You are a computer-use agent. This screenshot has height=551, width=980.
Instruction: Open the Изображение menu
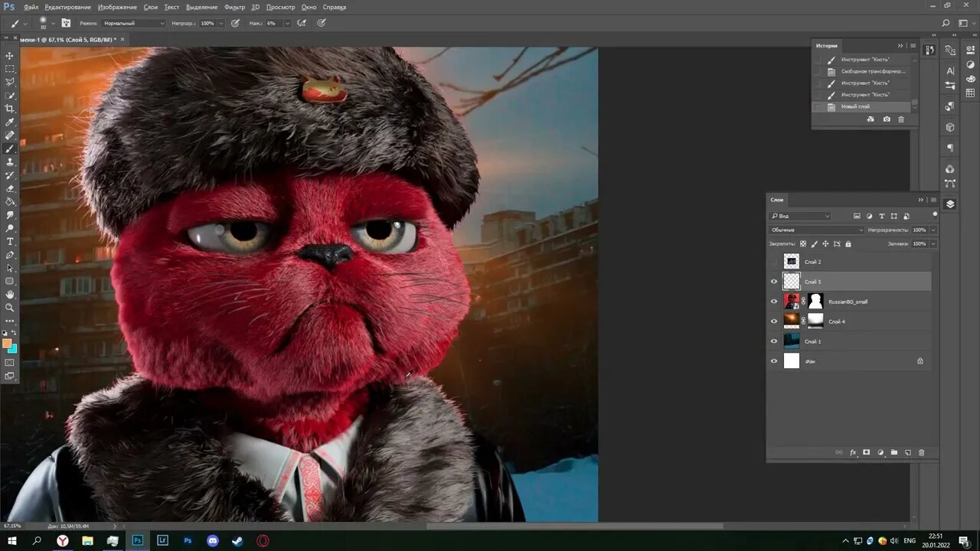click(x=117, y=7)
